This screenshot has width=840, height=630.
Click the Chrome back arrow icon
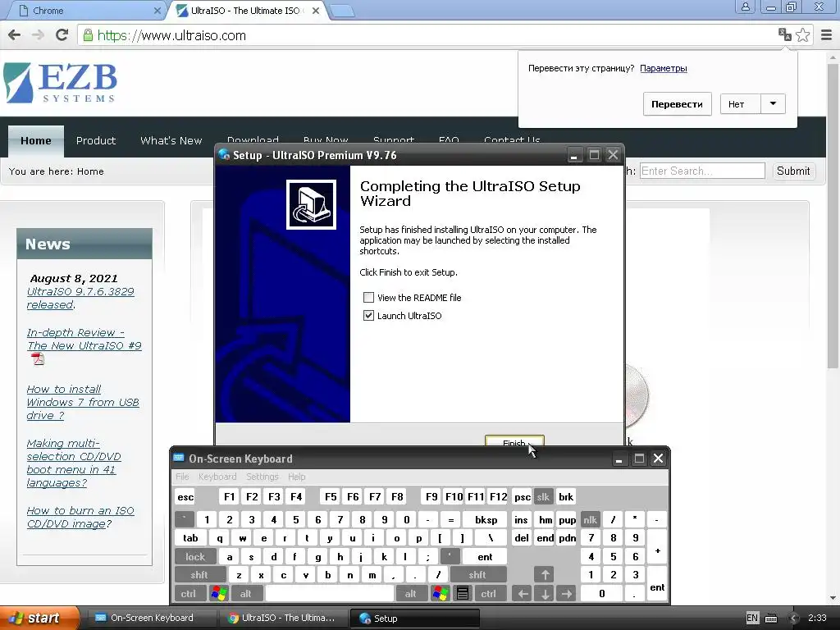(x=15, y=35)
